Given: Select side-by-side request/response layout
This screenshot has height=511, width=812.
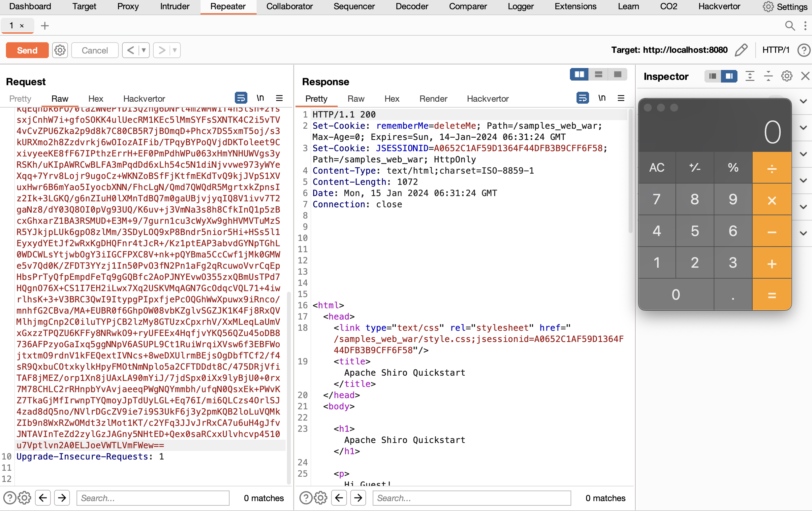Looking at the screenshot, I should (579, 75).
